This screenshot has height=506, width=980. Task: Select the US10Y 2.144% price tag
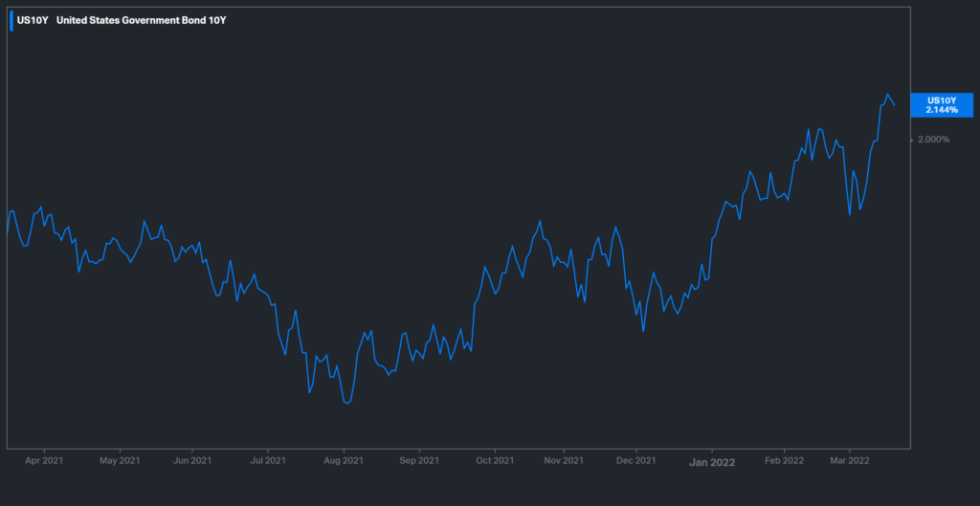coord(942,105)
